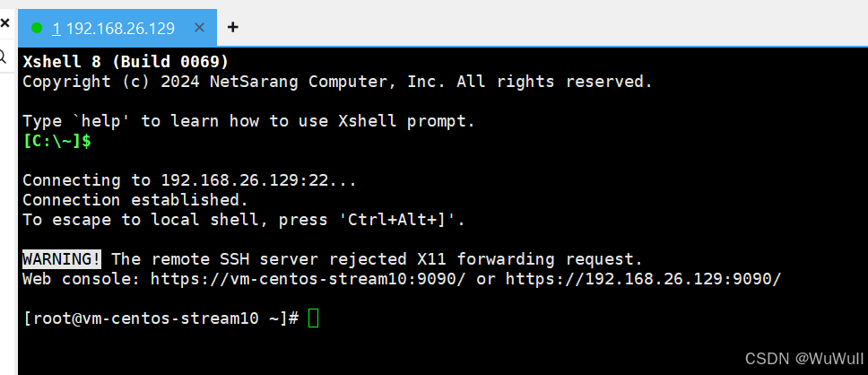Open a new session tab with plus icon

tap(233, 27)
